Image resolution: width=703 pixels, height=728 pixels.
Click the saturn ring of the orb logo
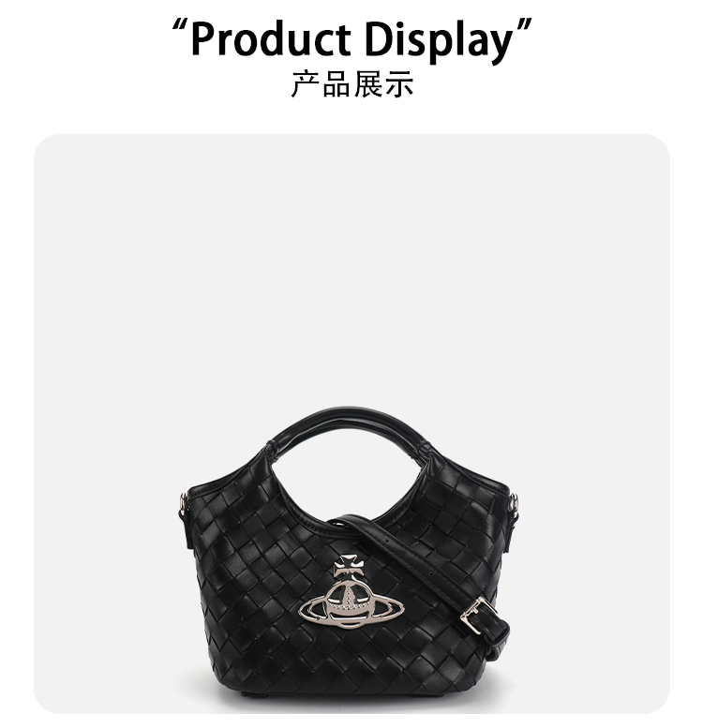click(351, 608)
